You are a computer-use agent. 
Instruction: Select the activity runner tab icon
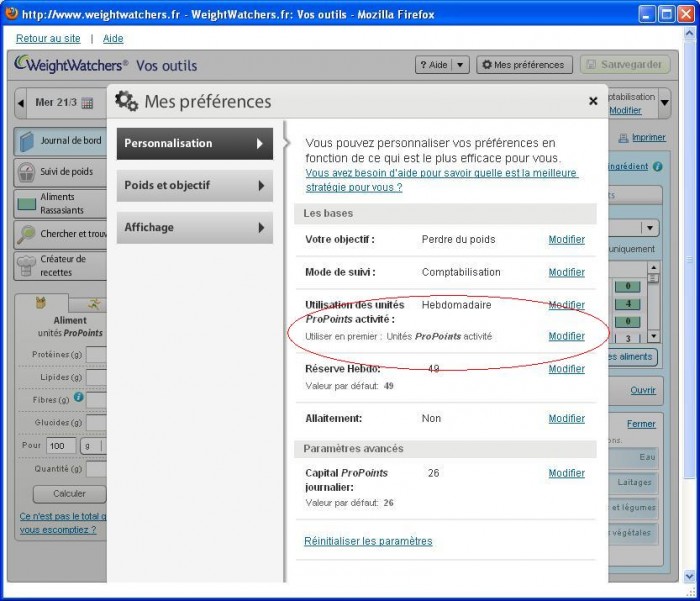click(x=94, y=305)
